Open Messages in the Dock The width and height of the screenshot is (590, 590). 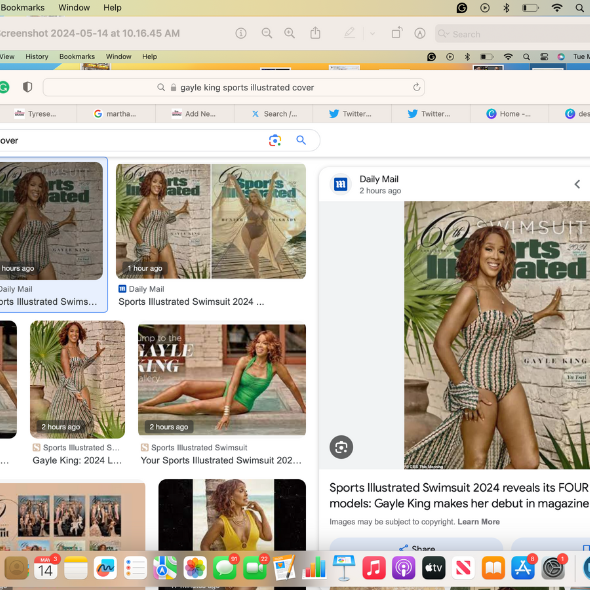pos(225,568)
